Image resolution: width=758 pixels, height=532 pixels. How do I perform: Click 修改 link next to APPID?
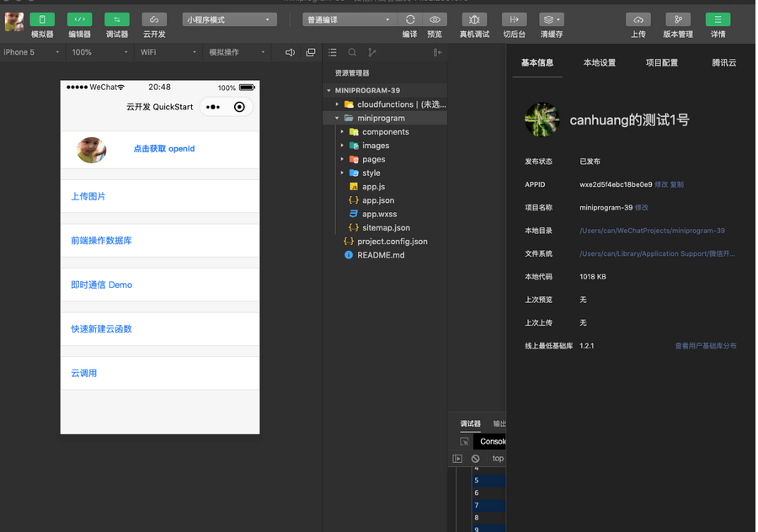coord(661,184)
